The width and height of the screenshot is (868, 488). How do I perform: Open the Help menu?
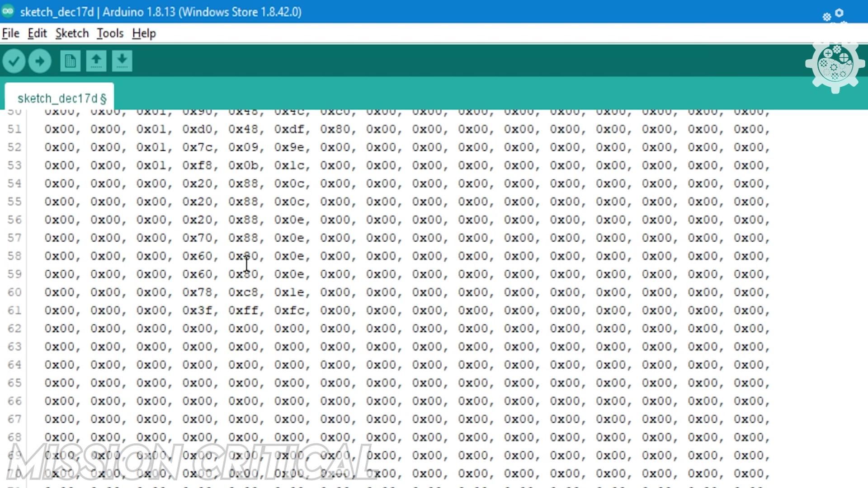144,33
